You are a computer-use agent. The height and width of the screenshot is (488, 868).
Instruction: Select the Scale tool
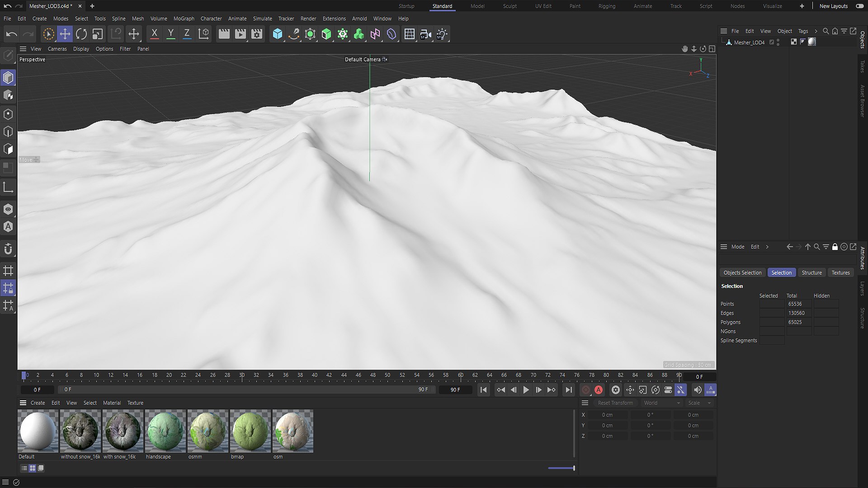pos(98,34)
